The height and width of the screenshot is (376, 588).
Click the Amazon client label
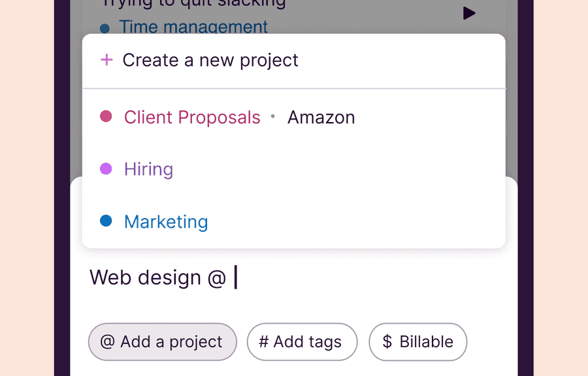[x=321, y=117]
